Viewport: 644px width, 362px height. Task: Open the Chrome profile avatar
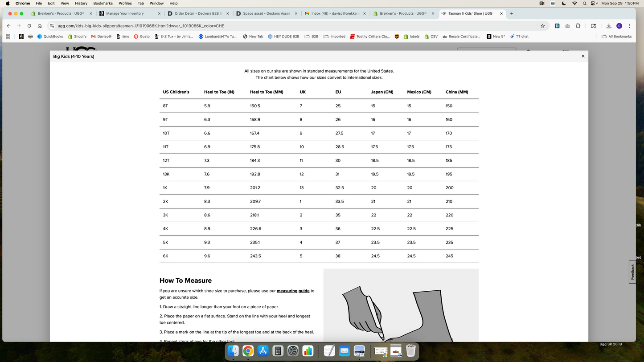coord(619,26)
